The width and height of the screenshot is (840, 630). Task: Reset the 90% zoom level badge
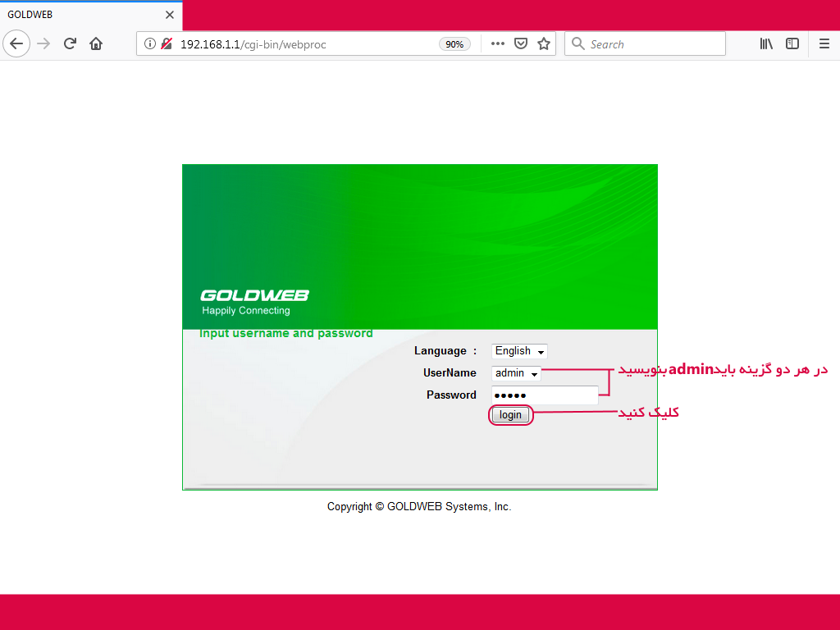coord(454,44)
